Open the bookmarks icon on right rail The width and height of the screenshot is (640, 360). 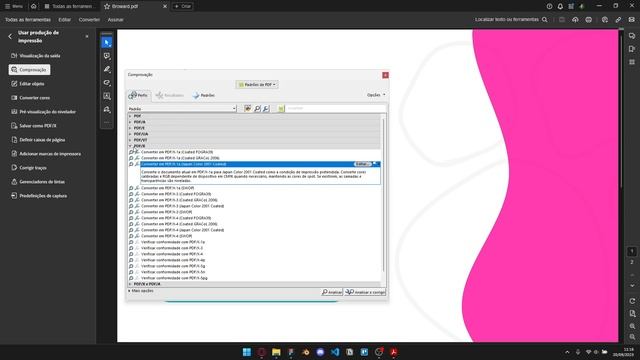pos(632,49)
